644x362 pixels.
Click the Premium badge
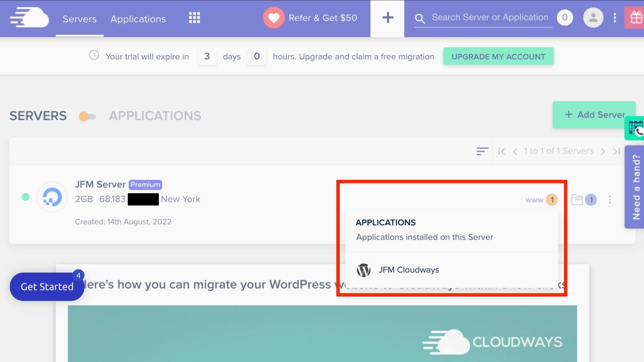click(145, 185)
